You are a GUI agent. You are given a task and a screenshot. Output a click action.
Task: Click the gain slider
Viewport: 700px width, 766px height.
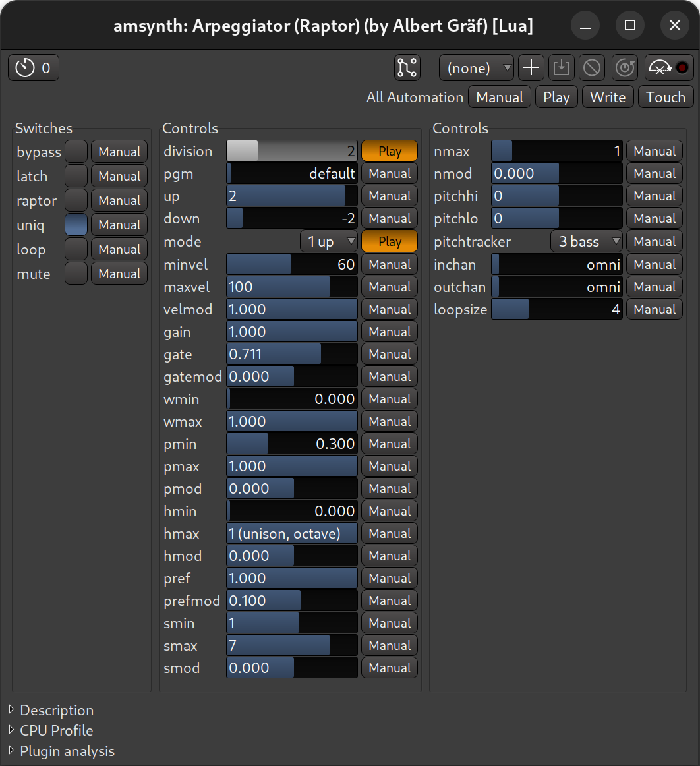(x=292, y=332)
